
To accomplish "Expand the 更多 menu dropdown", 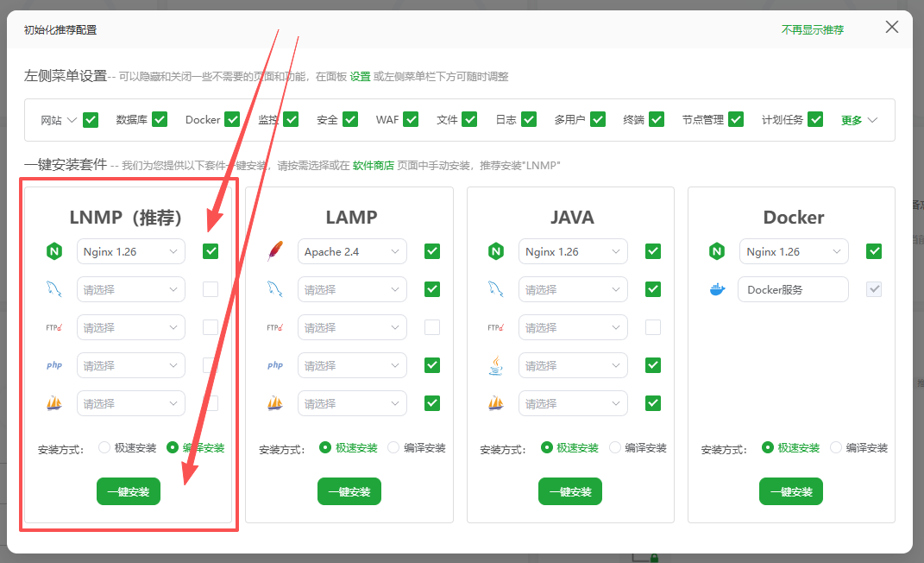I will 857,120.
